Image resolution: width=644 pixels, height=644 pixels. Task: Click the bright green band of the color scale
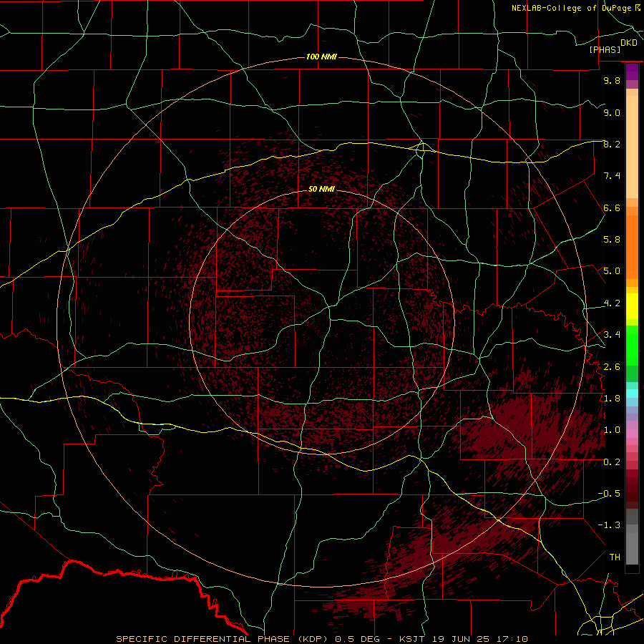(x=632, y=345)
